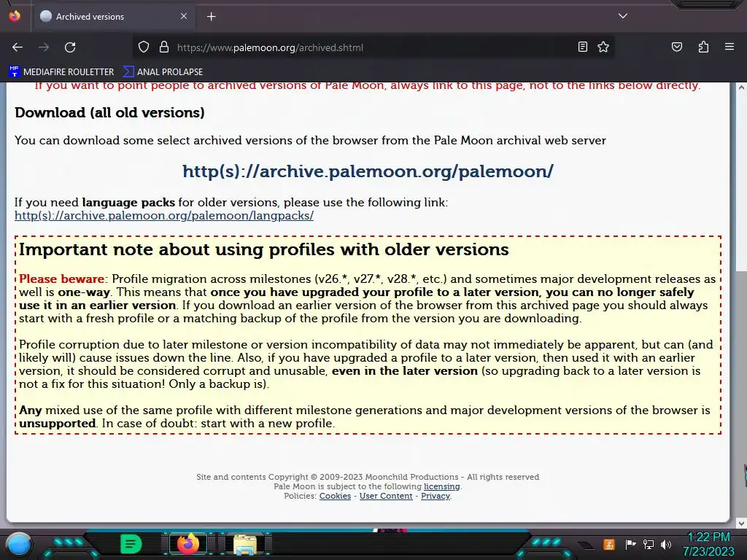Follow the licensing link
This screenshot has width=747, height=560.
pos(441,486)
